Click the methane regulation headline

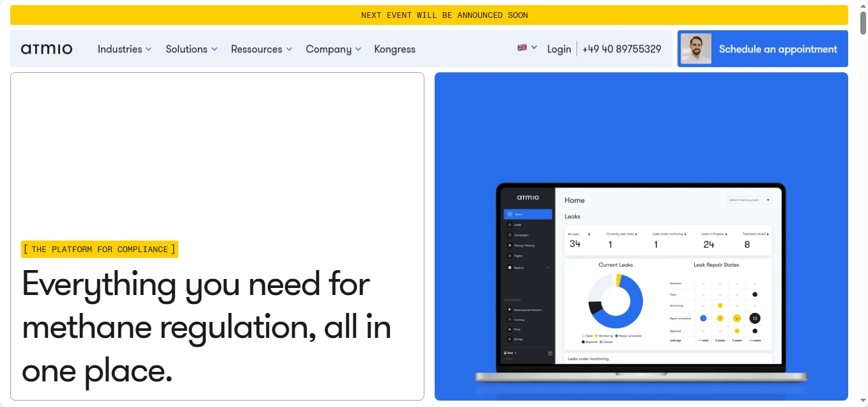coord(206,326)
